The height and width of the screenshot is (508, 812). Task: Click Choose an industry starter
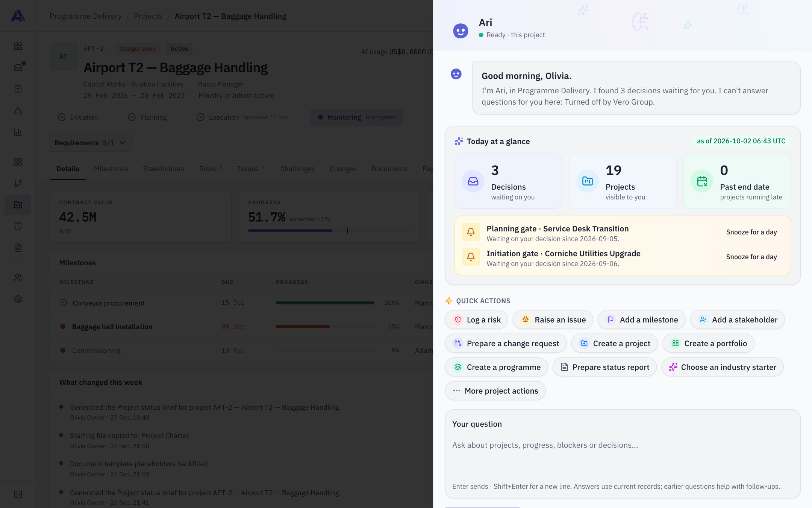point(723,367)
